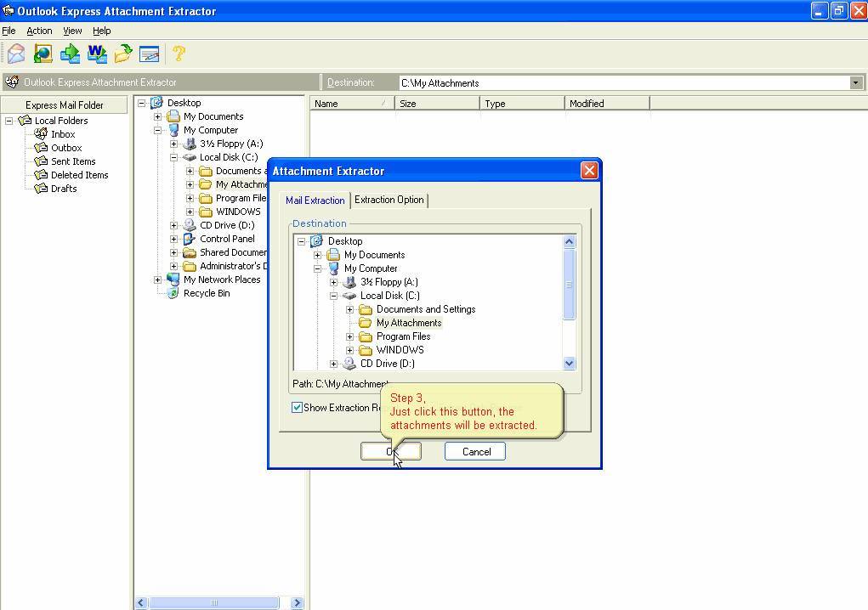Image resolution: width=868 pixels, height=610 pixels.
Task: Select the Drafts folder icon
Action: pos(41,189)
